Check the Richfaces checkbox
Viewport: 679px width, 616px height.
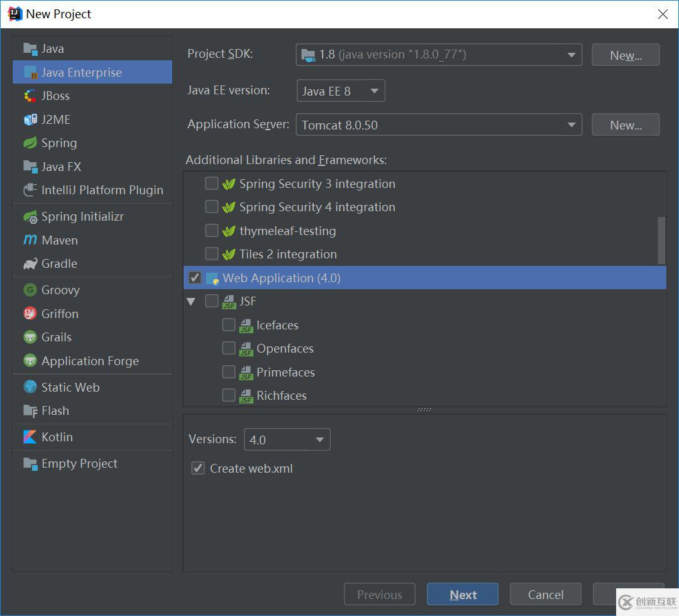(229, 395)
